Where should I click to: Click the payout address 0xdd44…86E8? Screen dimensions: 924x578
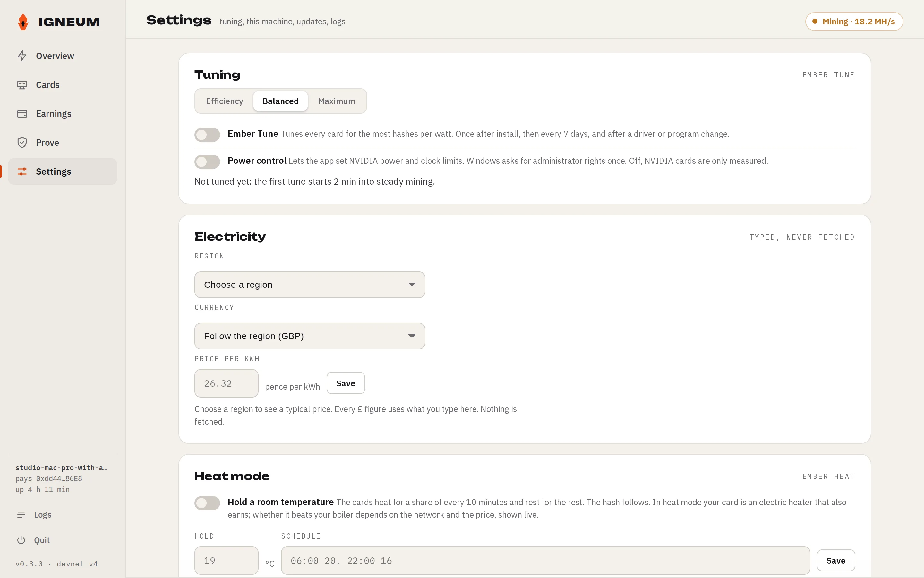(59, 478)
